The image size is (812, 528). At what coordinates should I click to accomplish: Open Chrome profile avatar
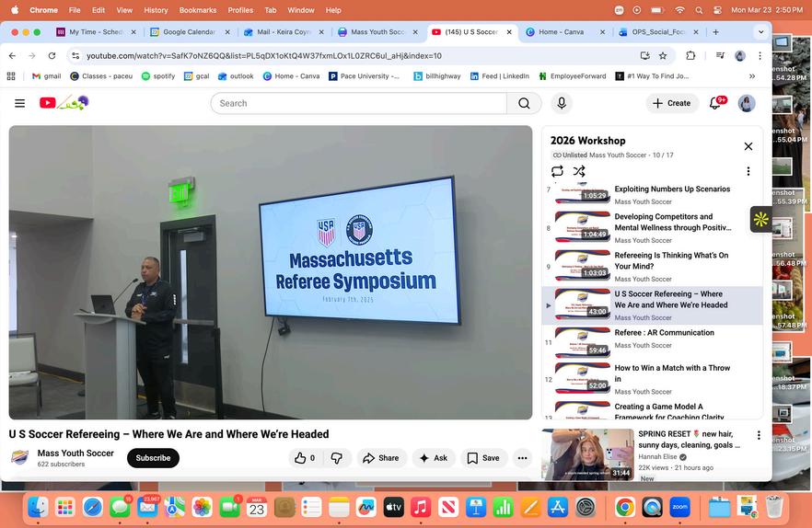coord(740,56)
